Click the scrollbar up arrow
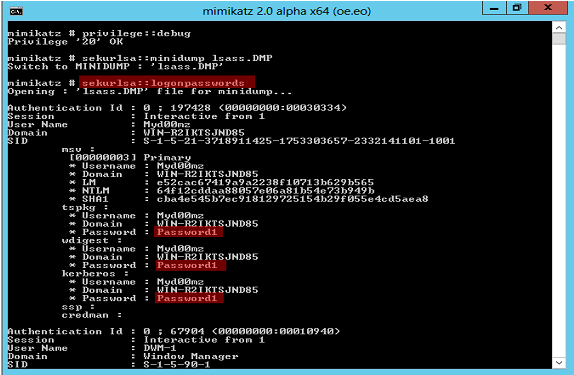 (x=559, y=27)
